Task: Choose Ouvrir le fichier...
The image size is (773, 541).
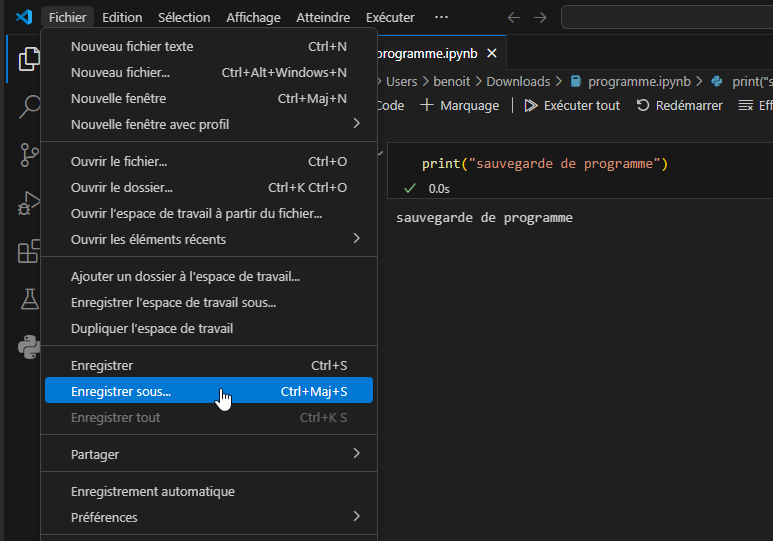Action: [209, 161]
